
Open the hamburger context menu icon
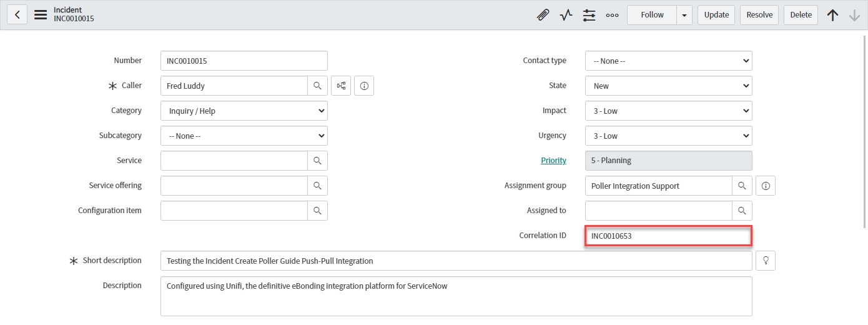click(41, 15)
